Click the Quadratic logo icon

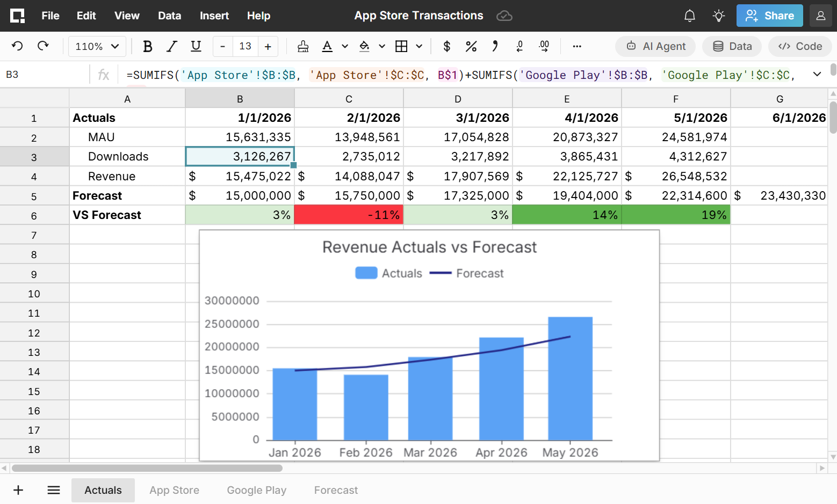(x=17, y=16)
